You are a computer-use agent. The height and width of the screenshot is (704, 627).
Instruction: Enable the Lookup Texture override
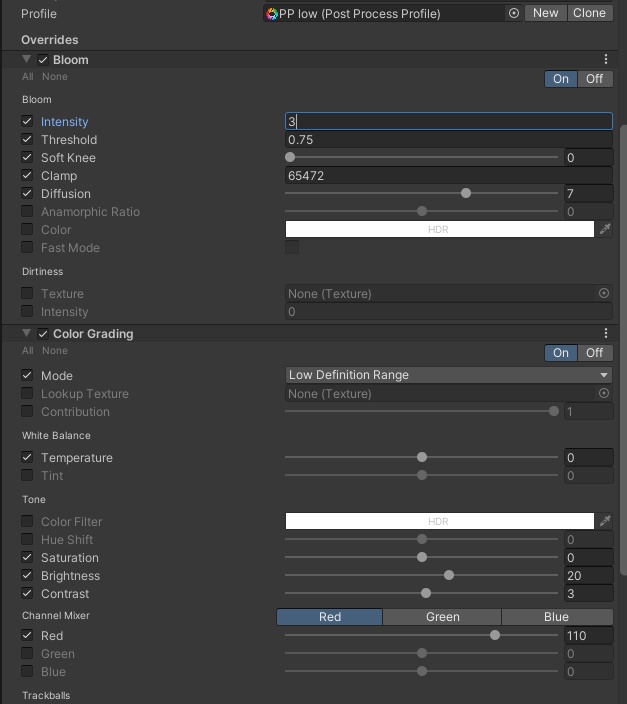[x=27, y=393]
